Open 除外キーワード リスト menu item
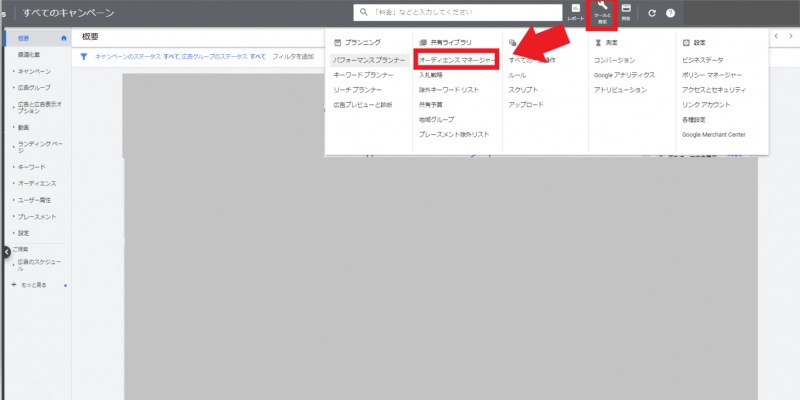Image resolution: width=800 pixels, height=400 pixels. tap(449, 90)
